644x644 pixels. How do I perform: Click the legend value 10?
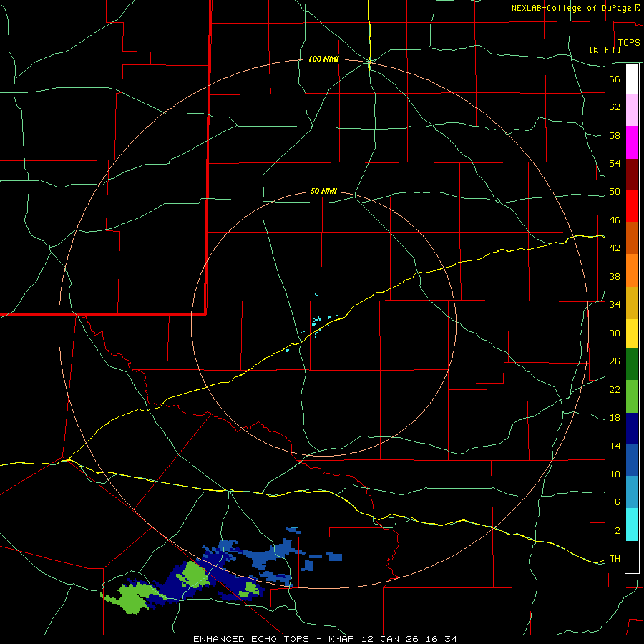pos(615,474)
